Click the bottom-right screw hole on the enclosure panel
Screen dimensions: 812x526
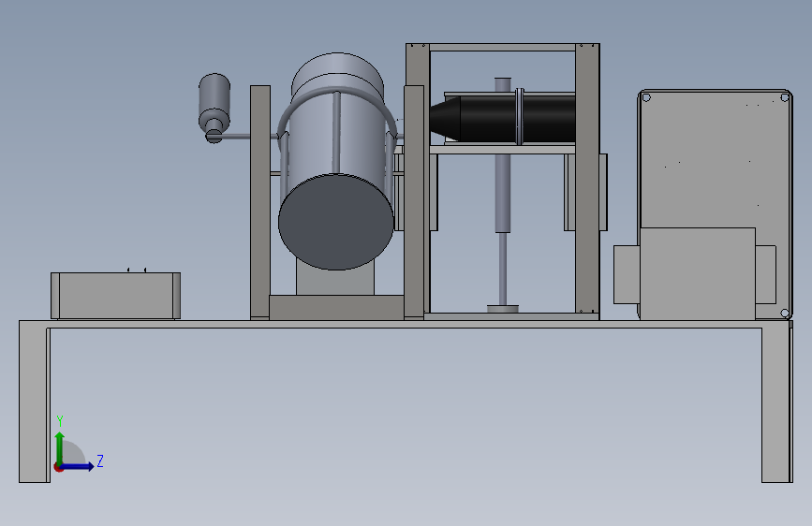click(x=785, y=314)
